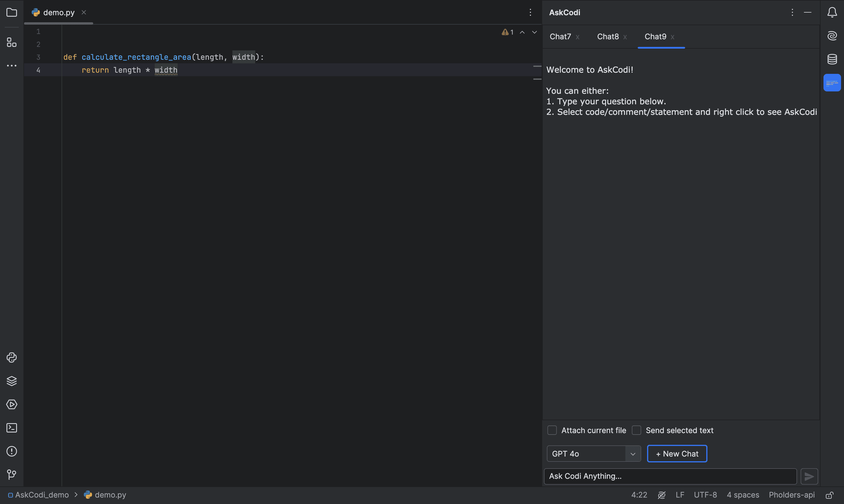Open the Python Packages layers icon

pos(11,381)
